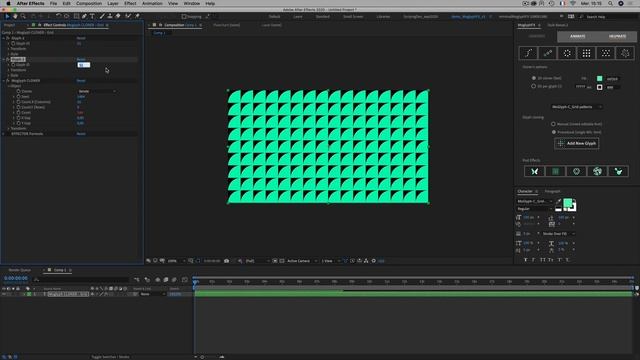The image size is (640, 360).
Task: Select the Hand tool
Action: [15, 16]
